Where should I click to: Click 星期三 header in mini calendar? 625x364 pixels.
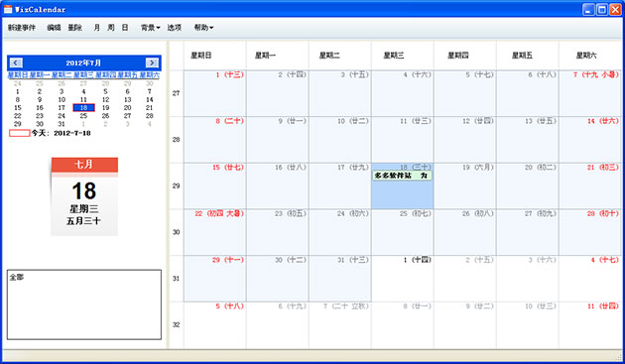pyautogui.click(x=83, y=75)
